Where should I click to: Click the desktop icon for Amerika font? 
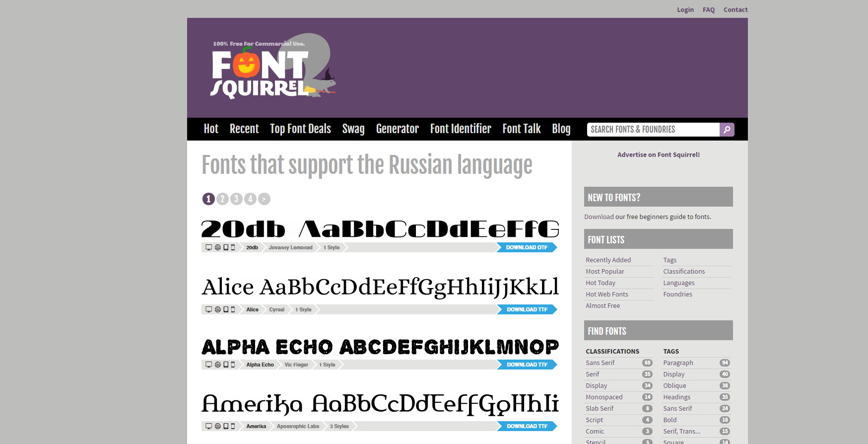tap(209, 426)
